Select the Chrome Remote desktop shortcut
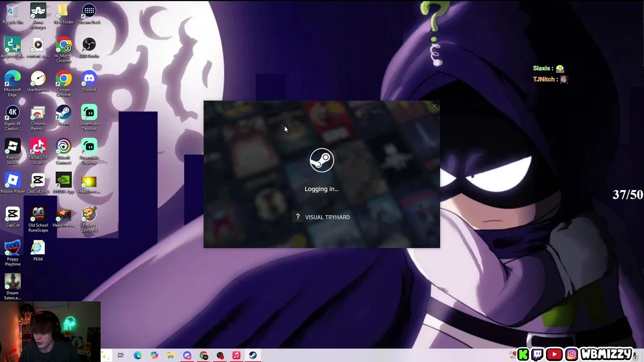Viewport: 644px width, 362px height. tap(38, 118)
